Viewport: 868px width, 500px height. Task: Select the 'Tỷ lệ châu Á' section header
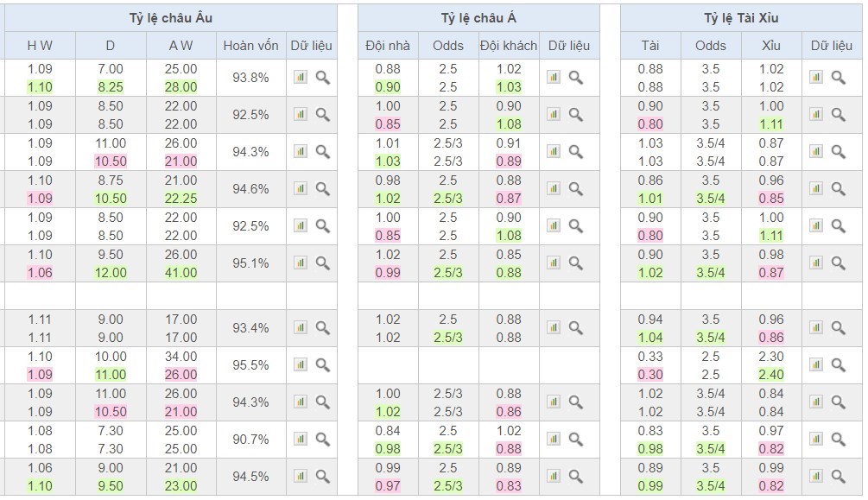478,18
